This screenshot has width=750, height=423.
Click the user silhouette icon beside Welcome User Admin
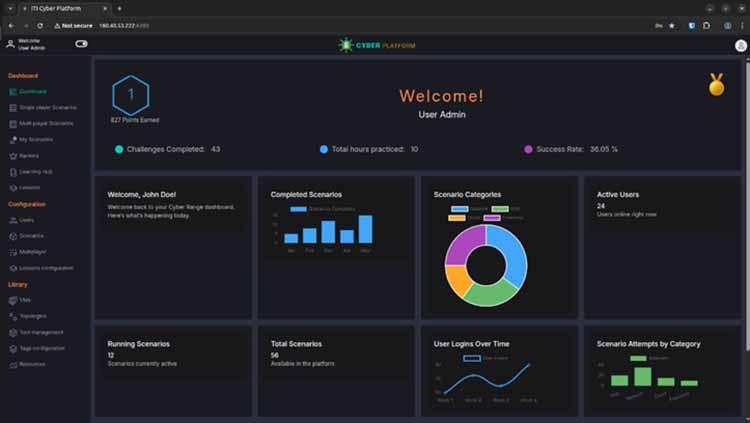(10, 44)
